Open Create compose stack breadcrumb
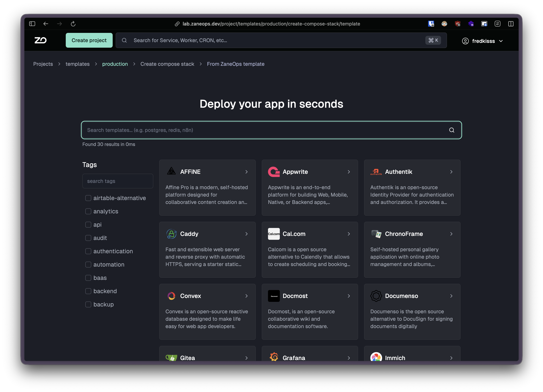 [167, 64]
